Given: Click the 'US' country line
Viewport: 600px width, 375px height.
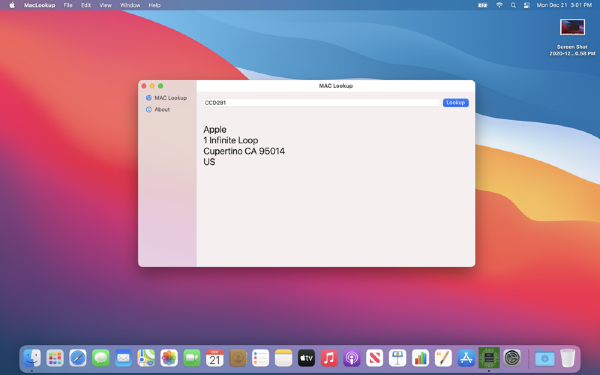Looking at the screenshot, I should click(209, 162).
